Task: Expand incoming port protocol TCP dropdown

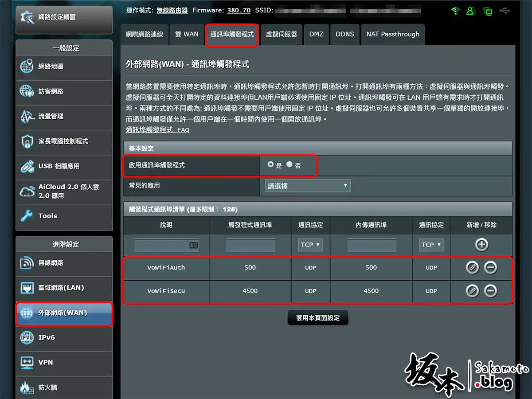Action: [x=431, y=245]
